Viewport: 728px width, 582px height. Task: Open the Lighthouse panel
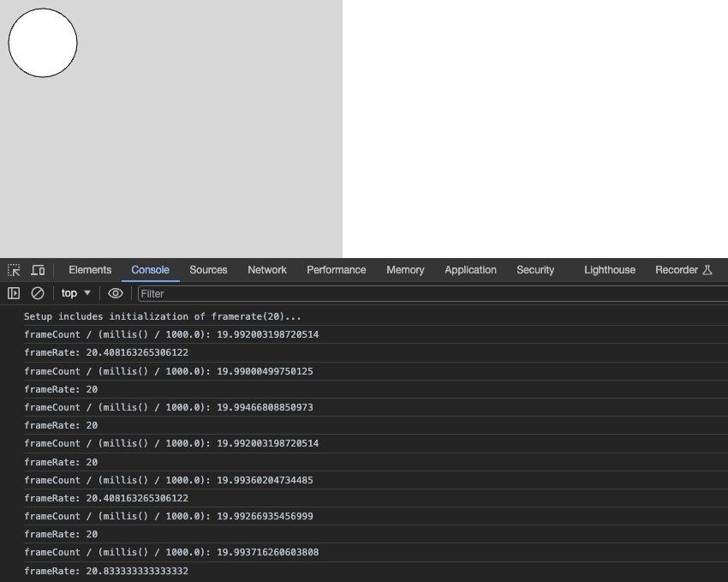[609, 270]
